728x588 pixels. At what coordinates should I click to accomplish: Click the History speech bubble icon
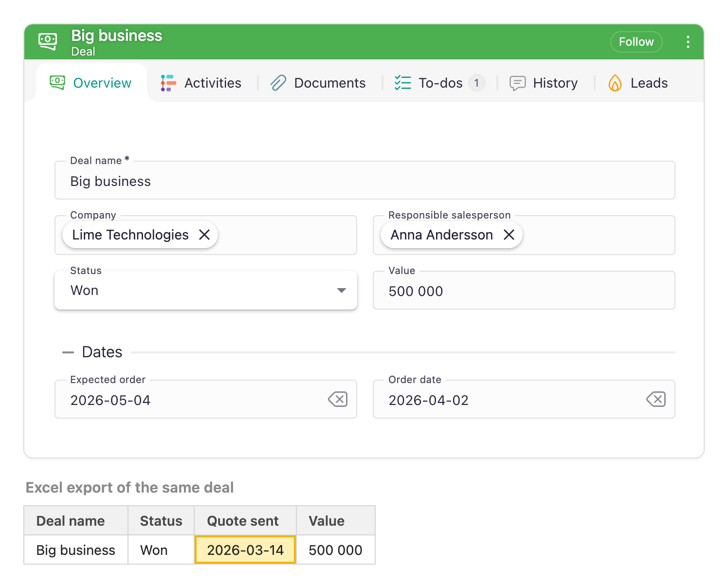point(517,83)
